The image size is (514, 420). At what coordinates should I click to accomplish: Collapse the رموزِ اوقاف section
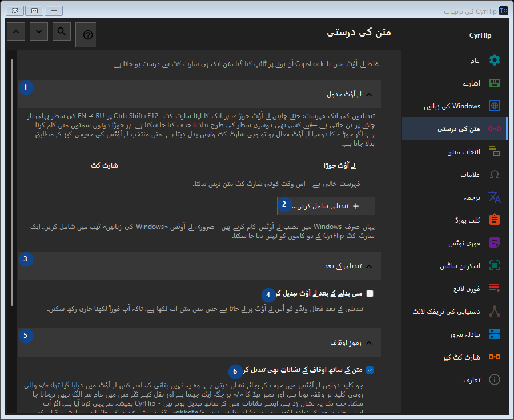coord(199,343)
